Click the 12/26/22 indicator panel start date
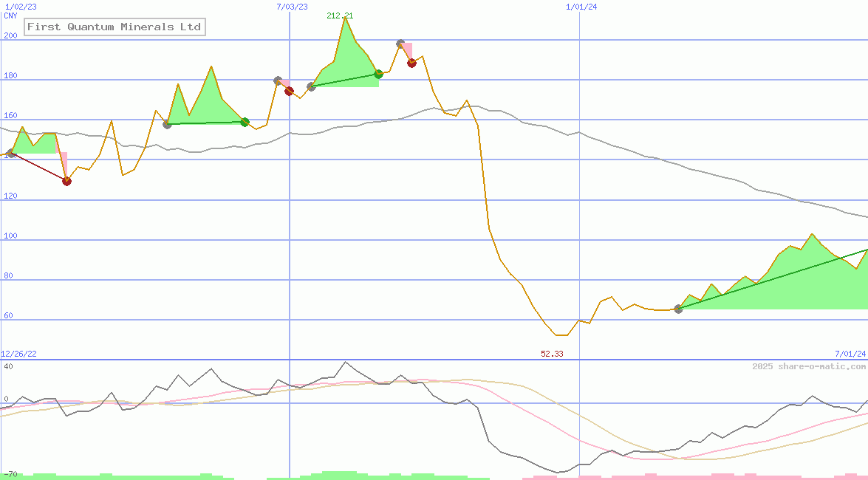Screen dimensions: 868x480 coord(18,354)
